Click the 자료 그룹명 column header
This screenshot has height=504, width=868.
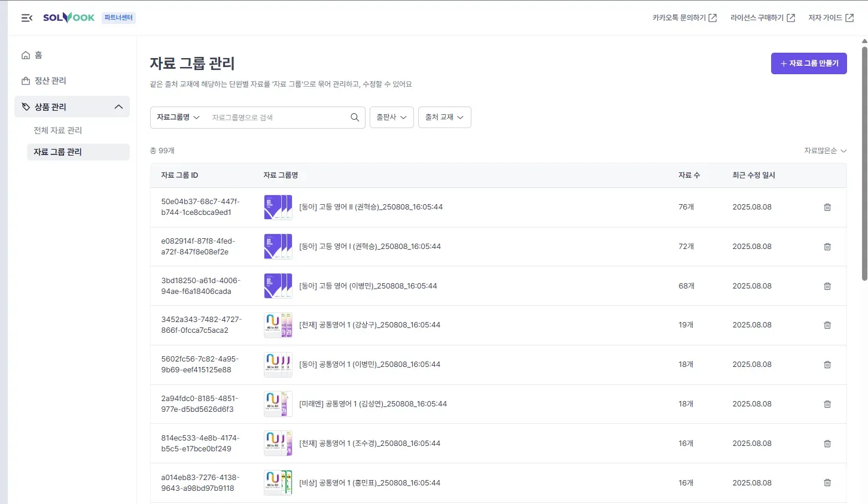point(281,175)
